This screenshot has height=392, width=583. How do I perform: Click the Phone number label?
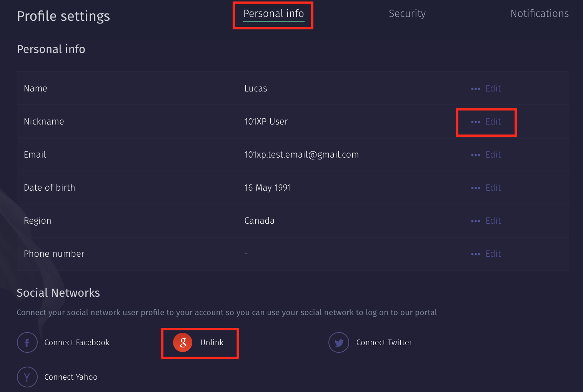pyautogui.click(x=54, y=254)
